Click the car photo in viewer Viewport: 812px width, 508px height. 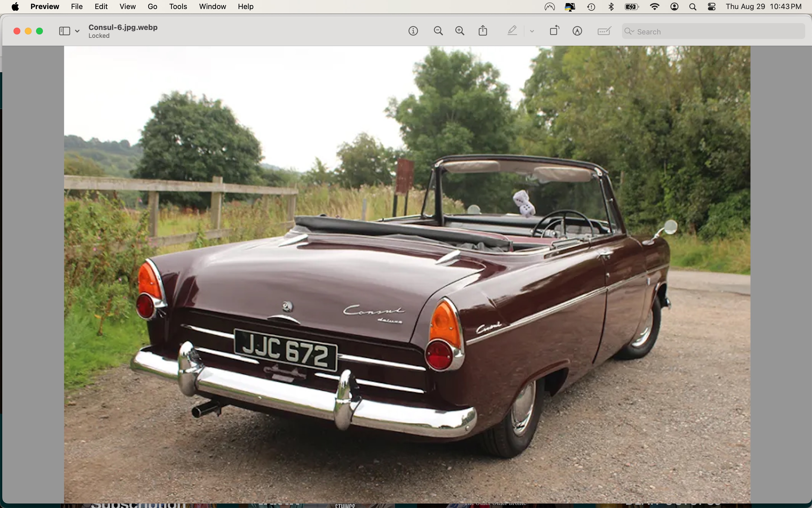click(x=407, y=274)
